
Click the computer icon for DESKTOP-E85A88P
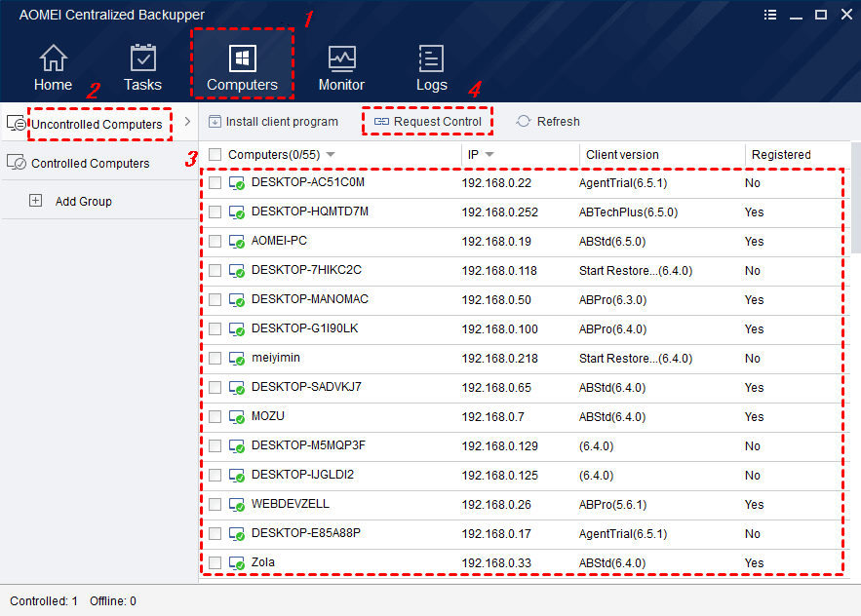(x=237, y=534)
